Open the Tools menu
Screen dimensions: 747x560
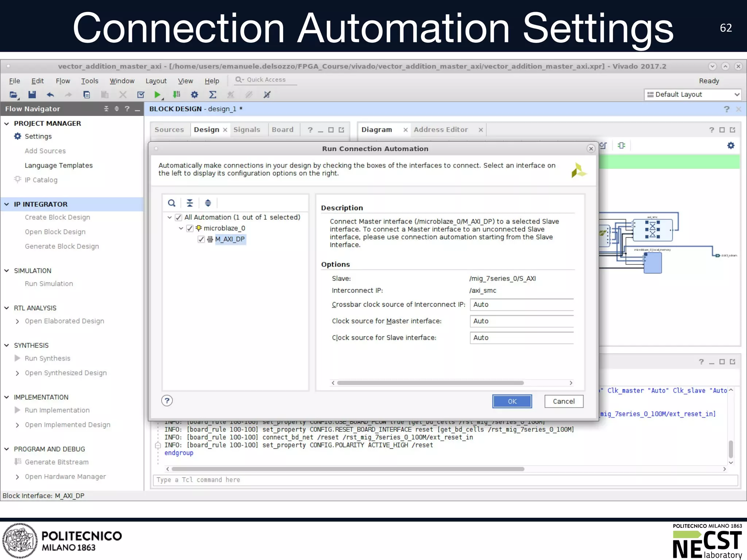90,81
